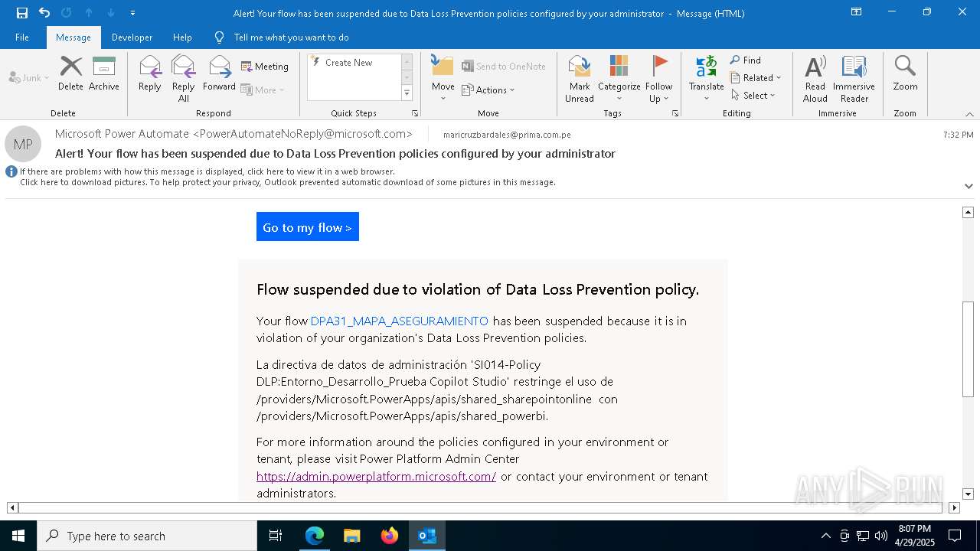Image resolution: width=980 pixels, height=551 pixels.
Task: Mark the message as Unread
Action: click(580, 79)
